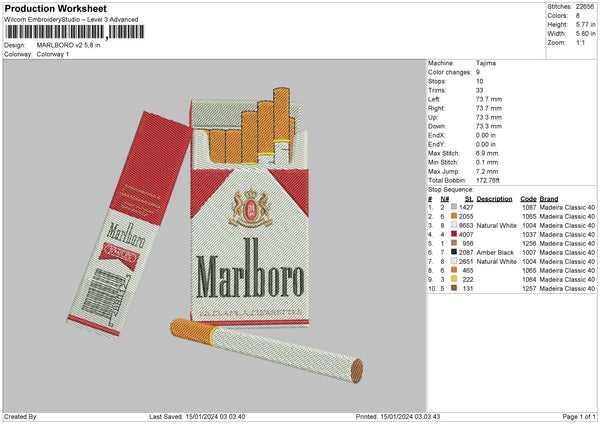Click the Brand column header
600x424 pixels.
(549, 199)
